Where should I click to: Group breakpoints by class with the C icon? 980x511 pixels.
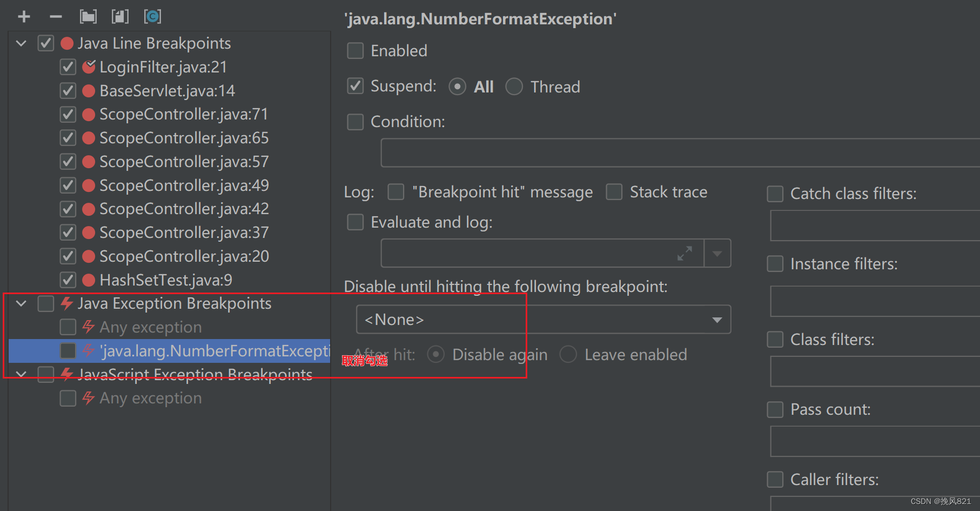point(152,16)
